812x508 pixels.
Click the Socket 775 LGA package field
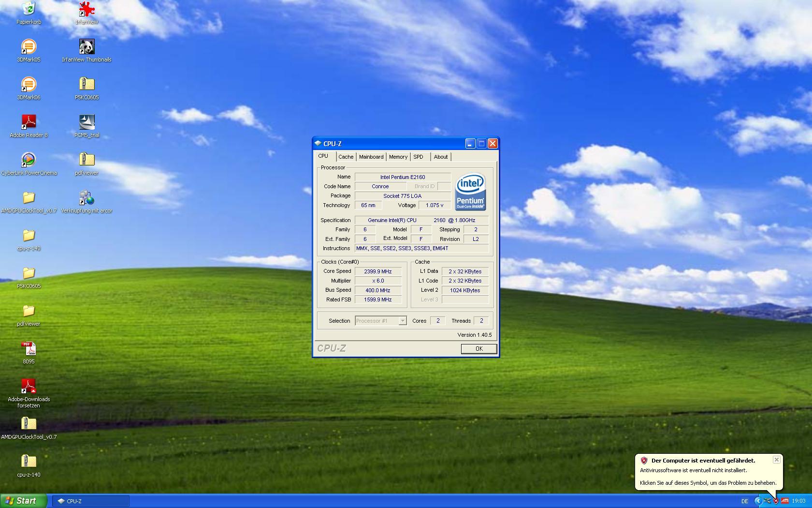click(x=403, y=196)
